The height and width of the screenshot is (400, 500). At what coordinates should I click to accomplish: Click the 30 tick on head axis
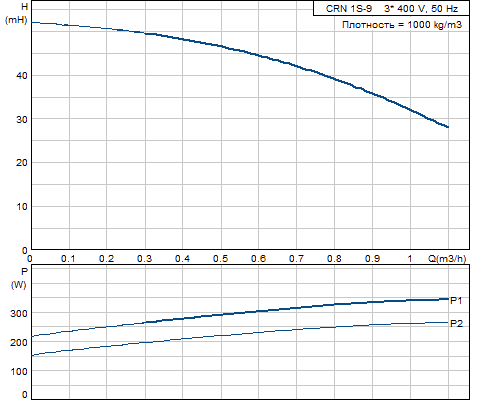click(x=22, y=119)
